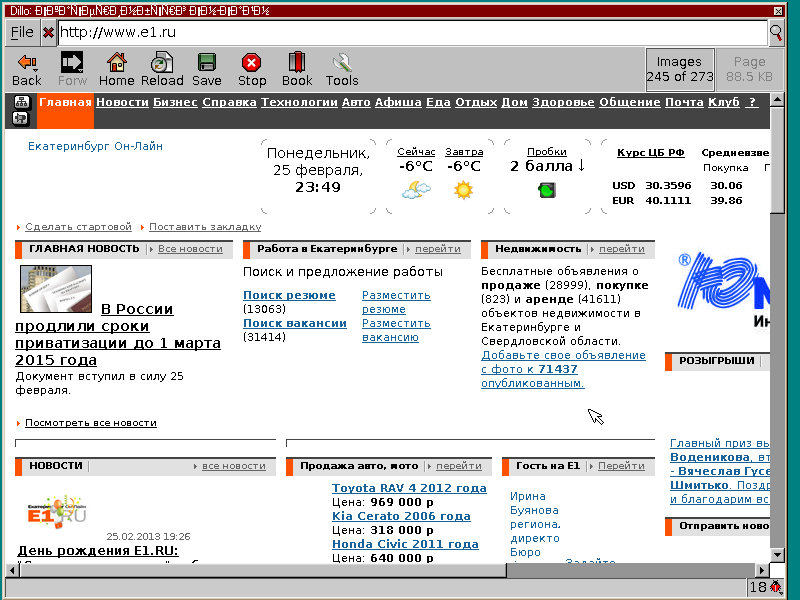Viewport: 800px width, 600px height.
Task: Click the Page size indicator button
Action: click(x=749, y=69)
